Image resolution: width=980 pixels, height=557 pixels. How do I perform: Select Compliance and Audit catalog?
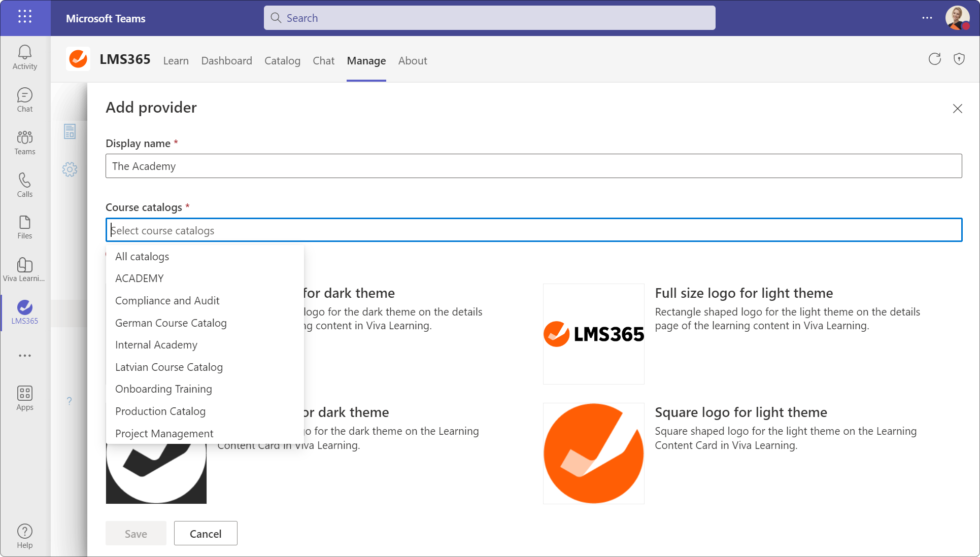pyautogui.click(x=205, y=301)
